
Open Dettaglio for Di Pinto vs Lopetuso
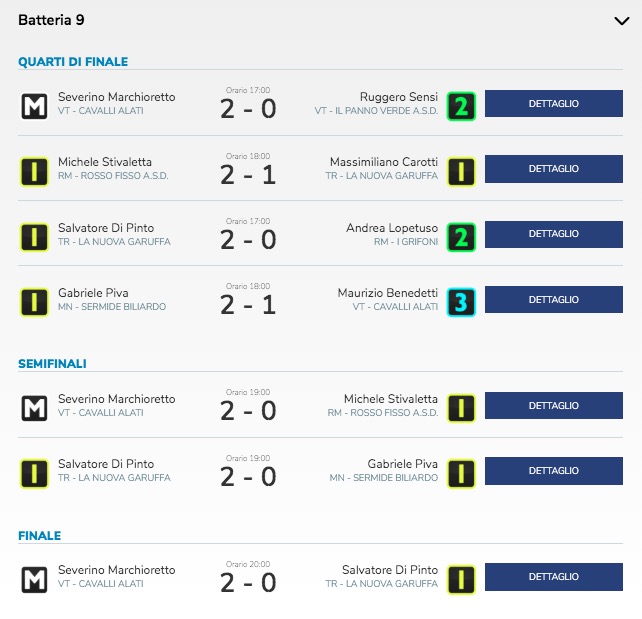coord(554,234)
